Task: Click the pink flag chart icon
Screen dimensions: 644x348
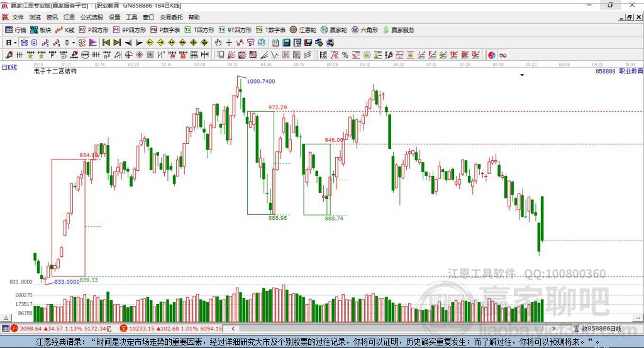Action: (x=93, y=42)
